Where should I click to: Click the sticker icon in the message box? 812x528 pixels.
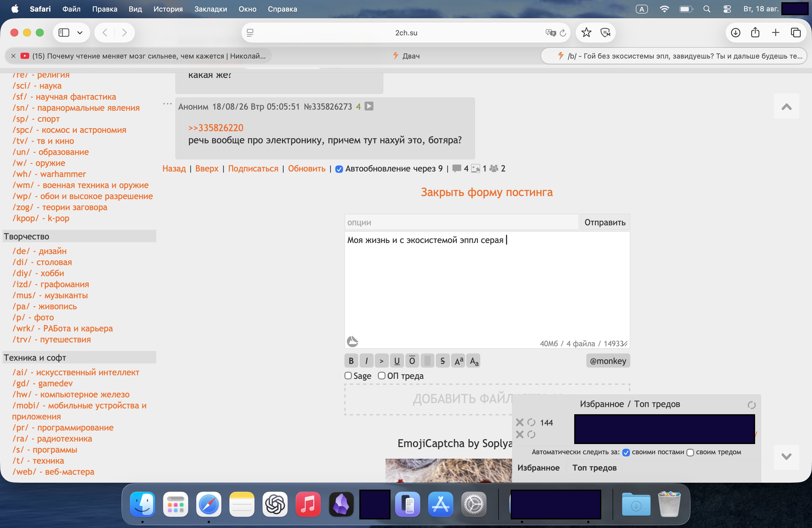pos(352,341)
